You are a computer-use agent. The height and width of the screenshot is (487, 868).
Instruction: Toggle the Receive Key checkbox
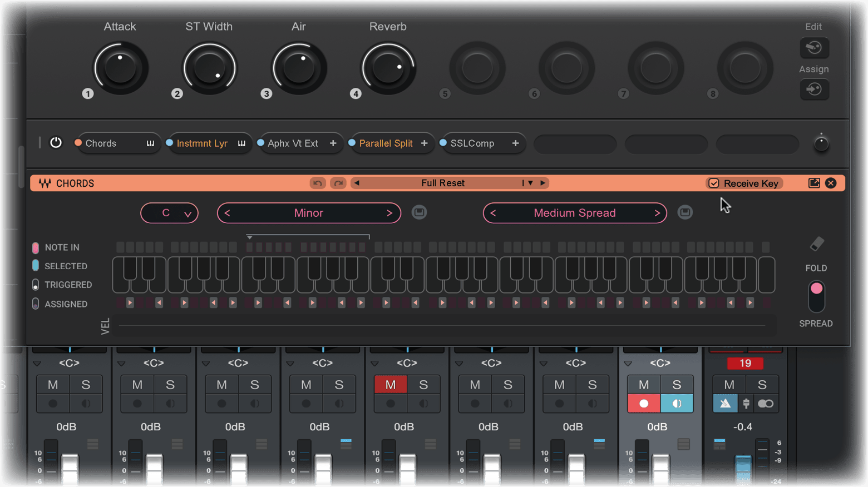(x=714, y=183)
